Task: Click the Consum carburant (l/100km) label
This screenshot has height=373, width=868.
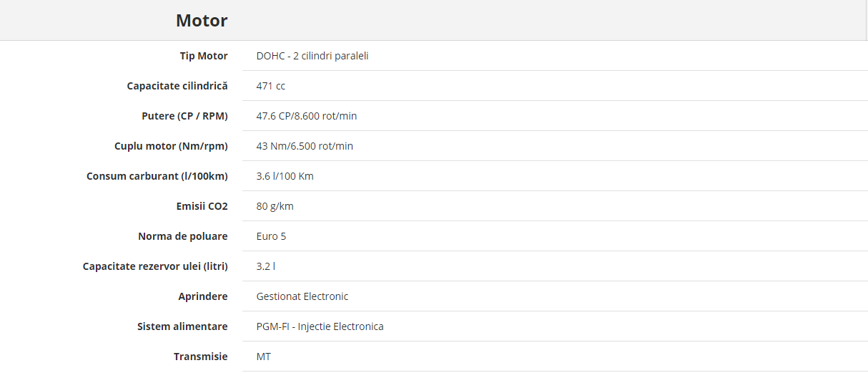Action: (x=157, y=176)
